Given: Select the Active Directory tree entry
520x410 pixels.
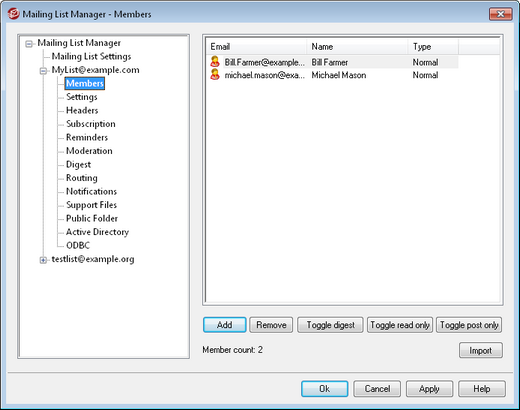Looking at the screenshot, I should click(97, 232).
